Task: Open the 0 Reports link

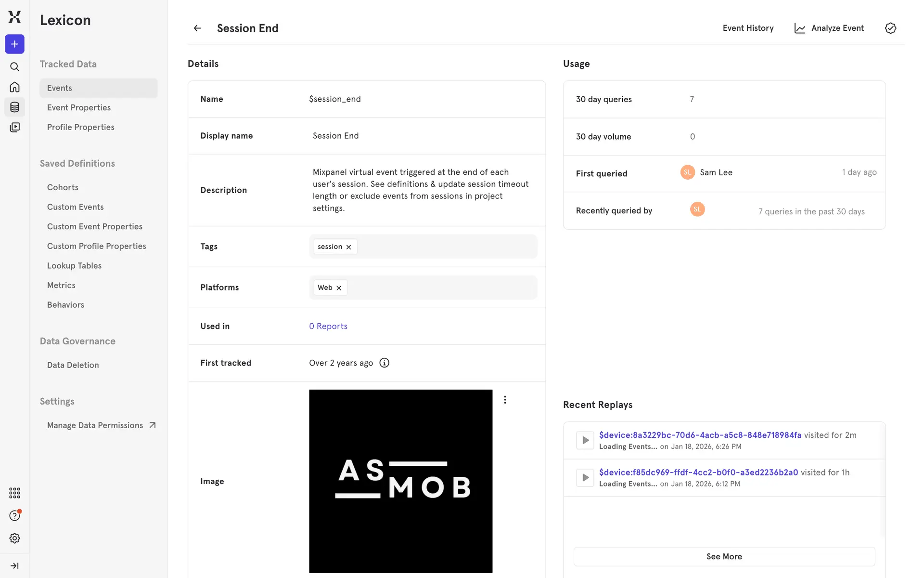Action: click(328, 327)
